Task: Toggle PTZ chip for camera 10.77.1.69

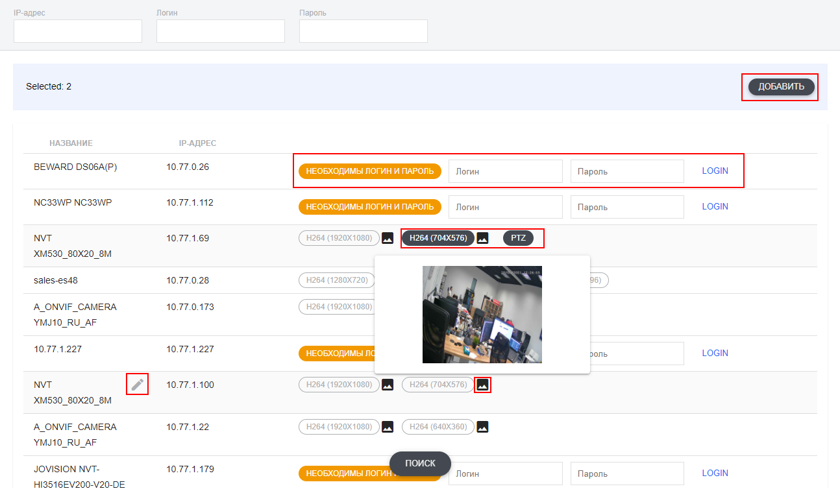Action: pyautogui.click(x=518, y=238)
